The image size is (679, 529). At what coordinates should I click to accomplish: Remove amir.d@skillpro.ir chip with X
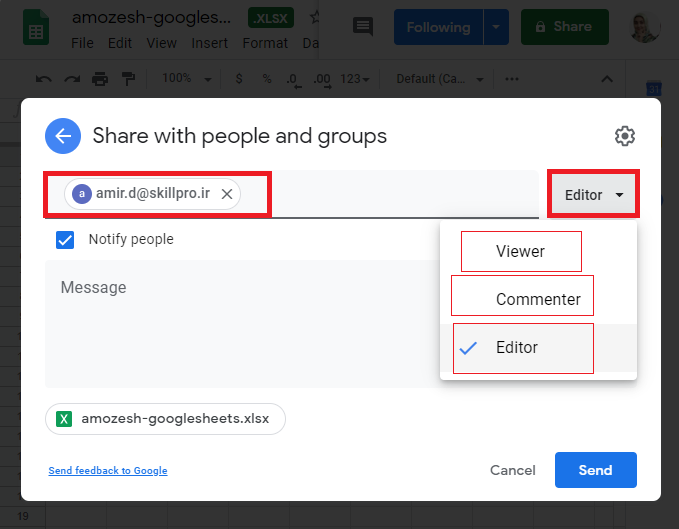227,194
